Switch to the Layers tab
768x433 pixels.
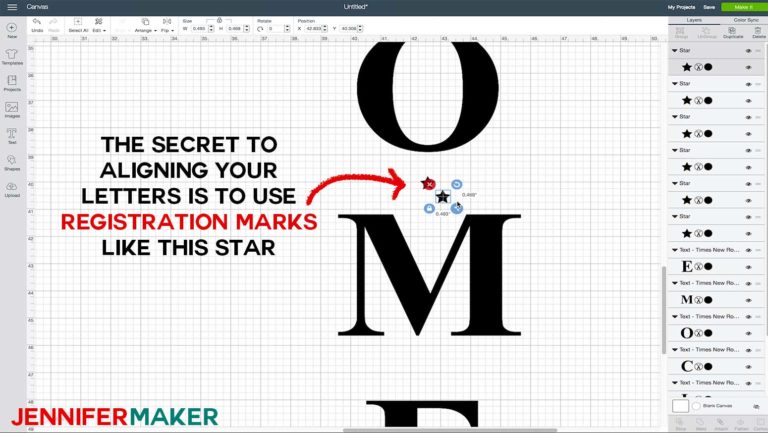(694, 20)
